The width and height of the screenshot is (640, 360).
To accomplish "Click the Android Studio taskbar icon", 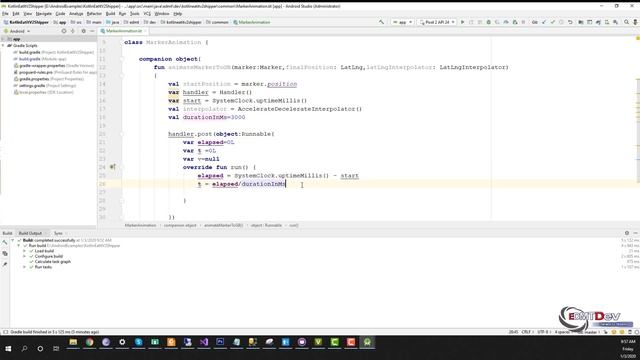I will (x=367, y=342).
